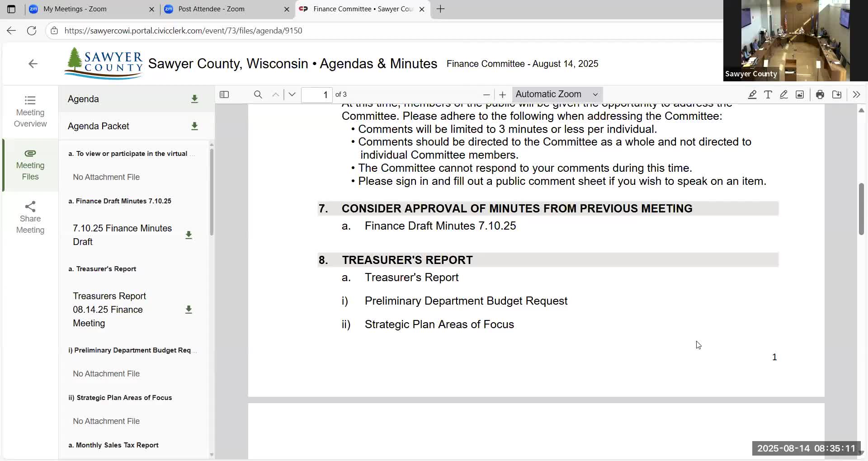Open a new browser tab
868x461 pixels.
441,9
